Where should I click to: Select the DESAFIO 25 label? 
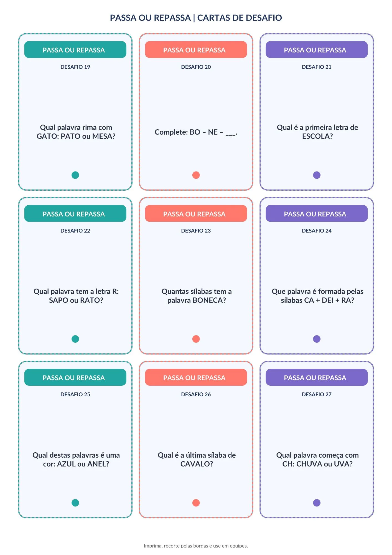pyautogui.click(x=75, y=394)
